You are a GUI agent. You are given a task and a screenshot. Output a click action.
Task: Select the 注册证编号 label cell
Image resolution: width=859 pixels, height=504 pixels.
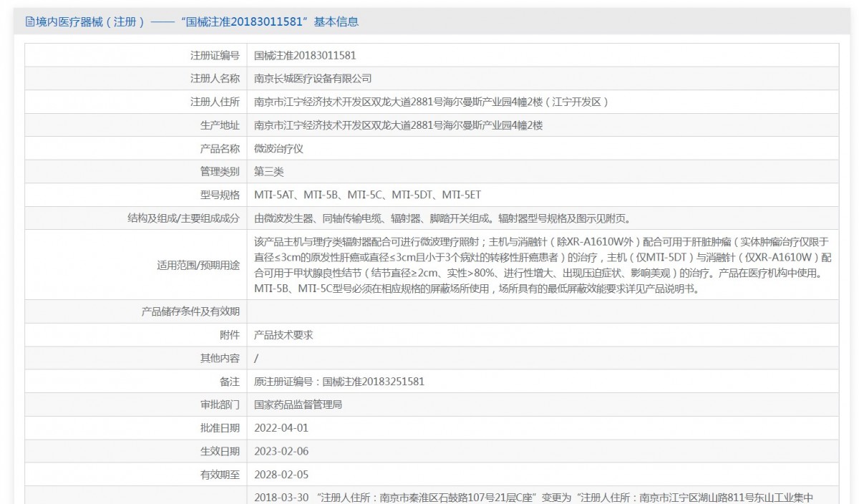215,55
